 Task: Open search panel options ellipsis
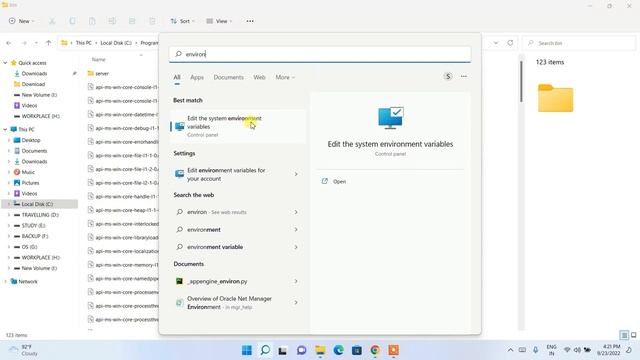click(x=464, y=76)
